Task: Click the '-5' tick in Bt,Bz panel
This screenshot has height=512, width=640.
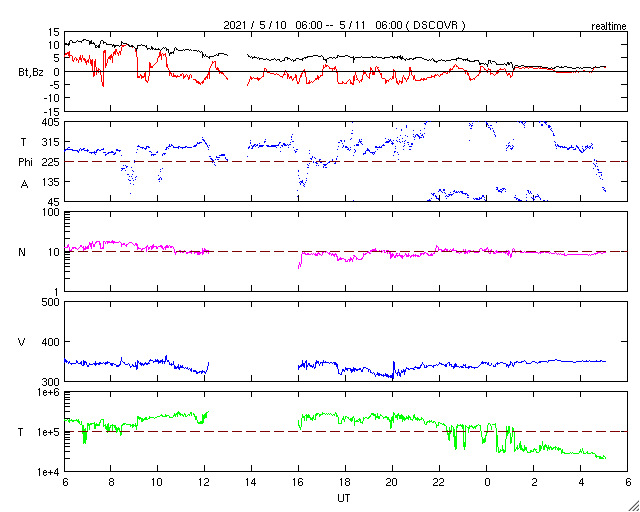Action: click(54, 85)
